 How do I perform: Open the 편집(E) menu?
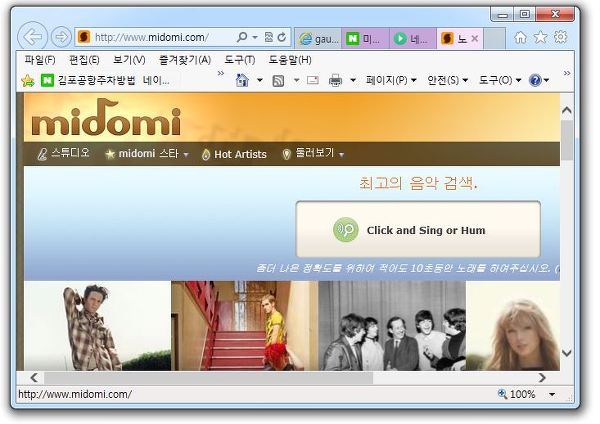(x=84, y=60)
